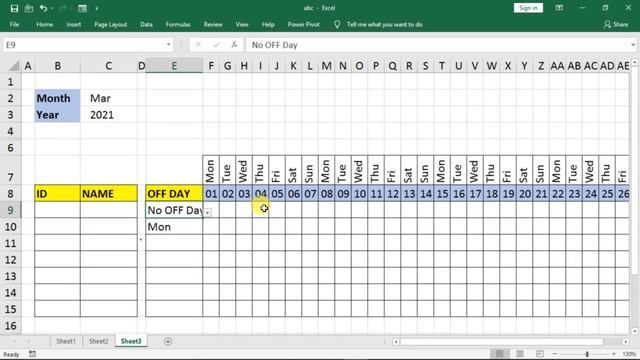Click the Share button
Viewport: 640px width, 360px height.
coord(616,24)
